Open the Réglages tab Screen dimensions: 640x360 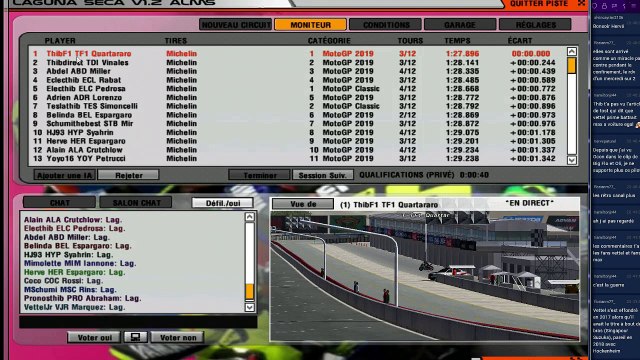pos(535,24)
